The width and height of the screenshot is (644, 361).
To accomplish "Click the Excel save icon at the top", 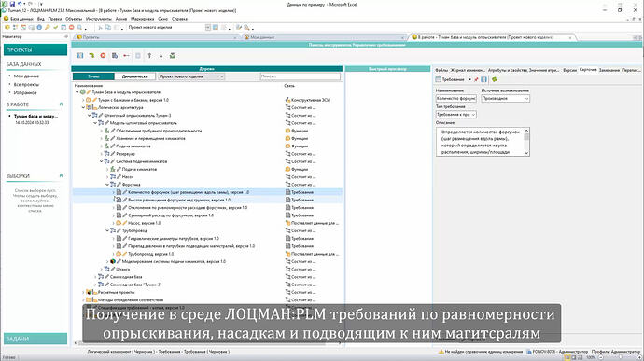I will pyautogui.click(x=12, y=4).
